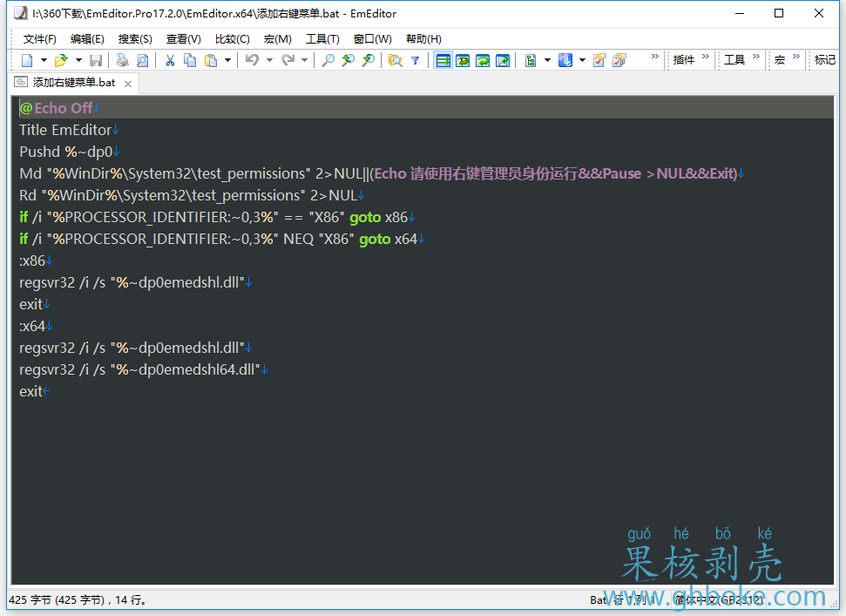Image resolution: width=846 pixels, height=616 pixels.
Task: Open the dropdown arrow beside New
Action: (x=44, y=60)
